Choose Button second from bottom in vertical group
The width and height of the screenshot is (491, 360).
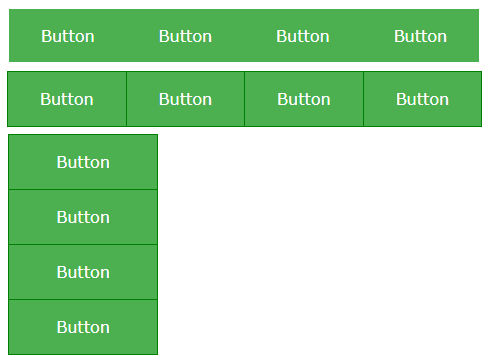[83, 272]
